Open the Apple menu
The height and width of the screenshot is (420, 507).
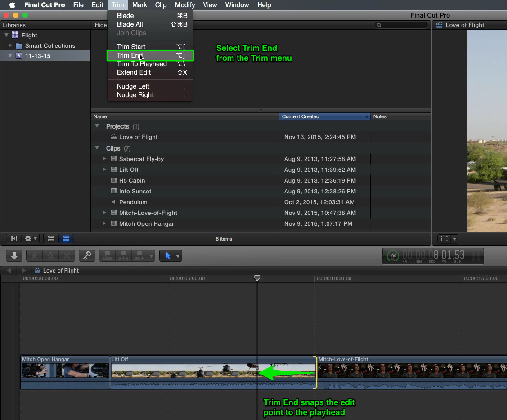(x=12, y=5)
